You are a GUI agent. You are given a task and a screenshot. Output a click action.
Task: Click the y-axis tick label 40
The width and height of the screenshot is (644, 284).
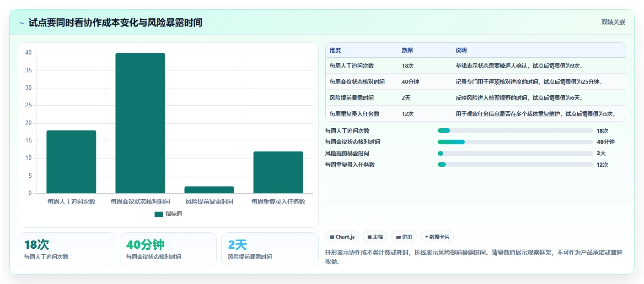(28, 53)
